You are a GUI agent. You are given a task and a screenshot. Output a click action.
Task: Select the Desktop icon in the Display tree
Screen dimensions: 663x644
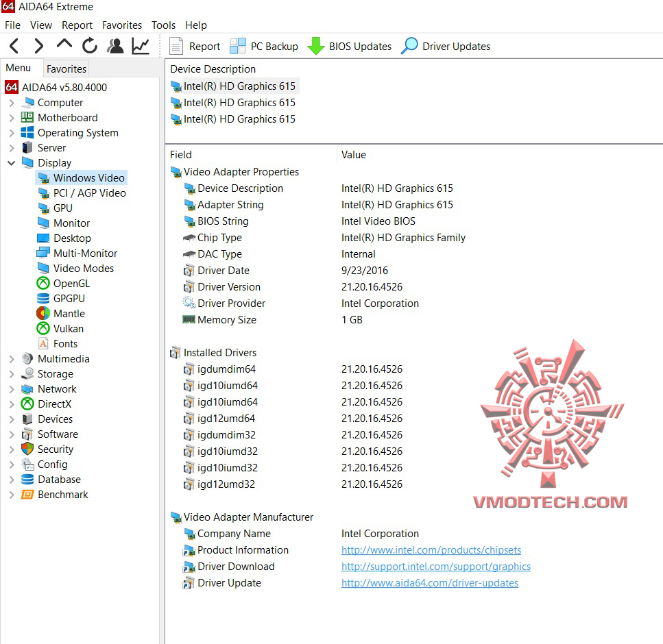pos(43,238)
